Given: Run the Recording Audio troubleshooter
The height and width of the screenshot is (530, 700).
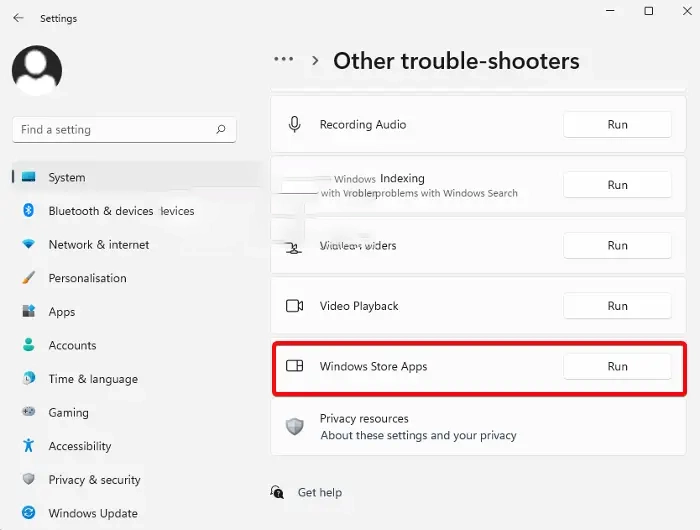Looking at the screenshot, I should [x=617, y=125].
